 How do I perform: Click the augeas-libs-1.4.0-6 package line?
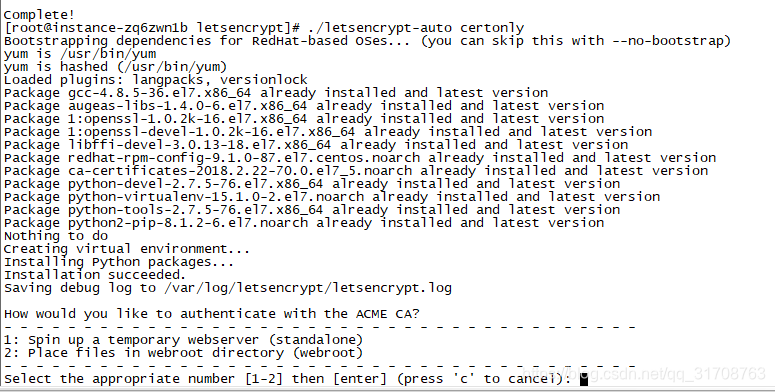tap(304, 106)
